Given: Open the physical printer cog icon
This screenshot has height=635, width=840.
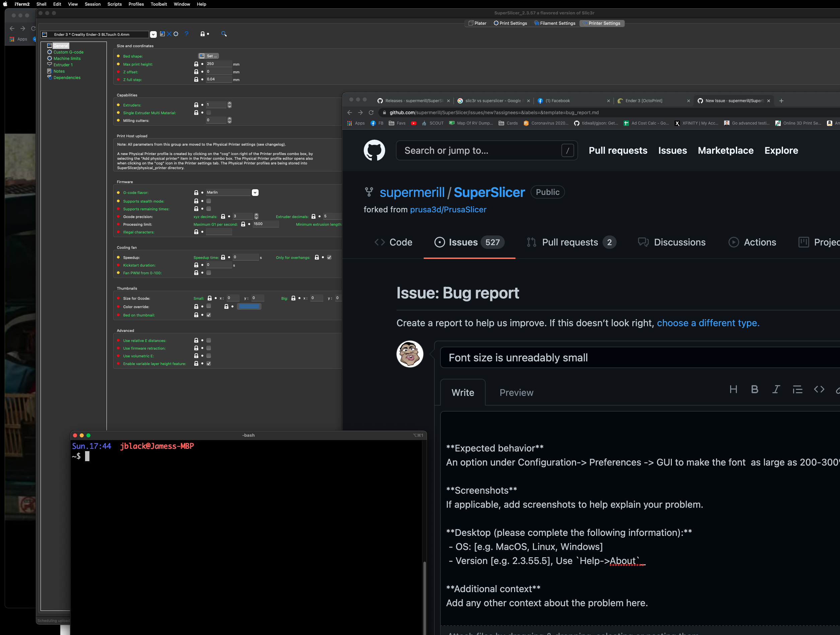Looking at the screenshot, I should [x=176, y=34].
